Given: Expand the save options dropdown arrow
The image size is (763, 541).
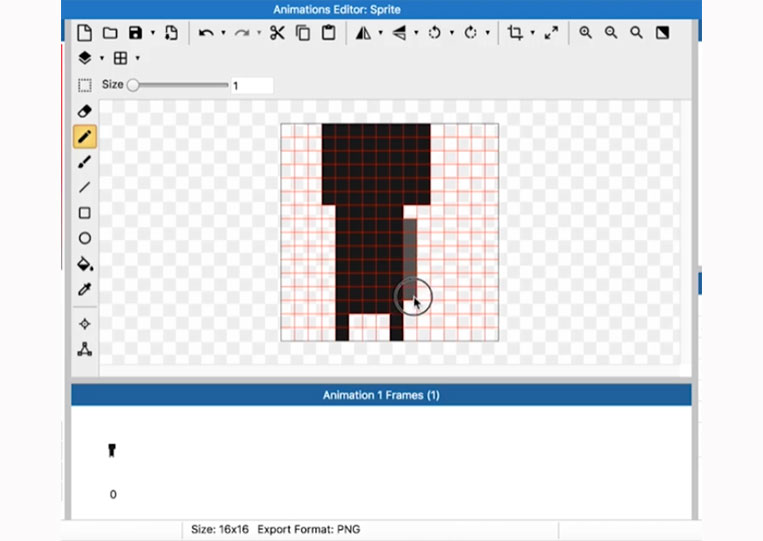Looking at the screenshot, I should (x=153, y=33).
